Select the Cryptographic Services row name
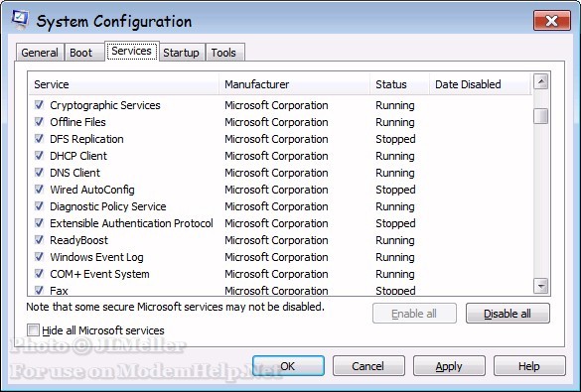 pos(105,105)
